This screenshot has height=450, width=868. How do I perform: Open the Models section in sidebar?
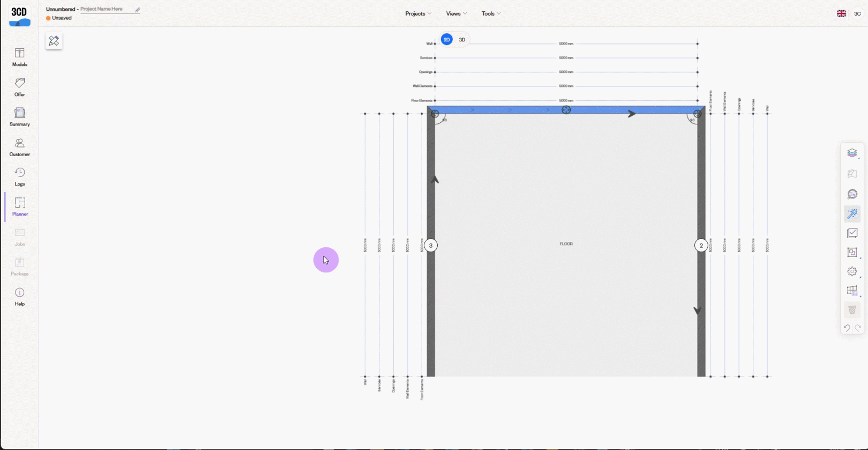coord(20,57)
